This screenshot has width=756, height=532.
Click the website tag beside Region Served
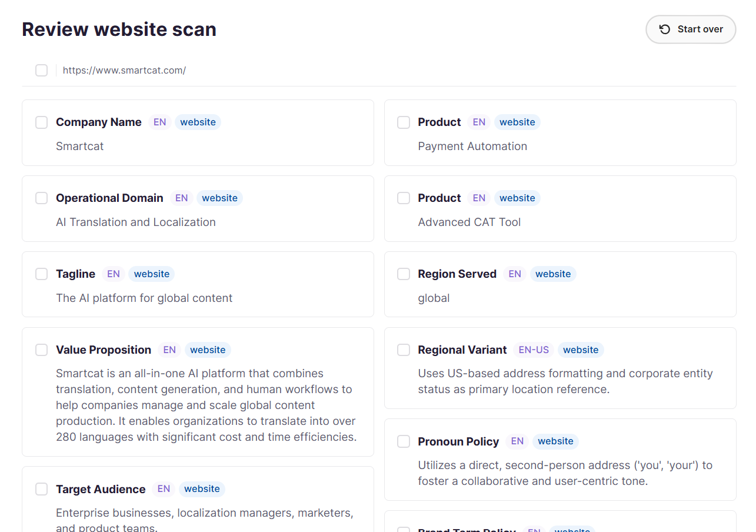coord(553,274)
